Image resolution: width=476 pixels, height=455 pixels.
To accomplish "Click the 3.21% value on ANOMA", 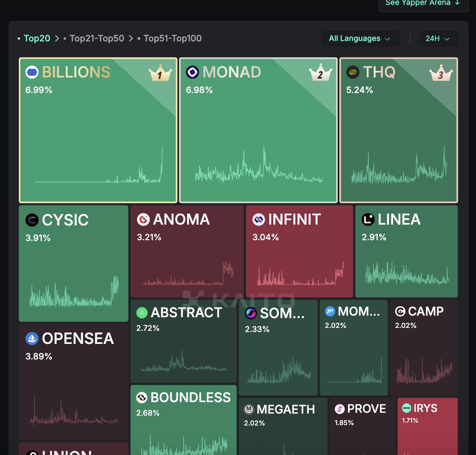I will point(149,237).
